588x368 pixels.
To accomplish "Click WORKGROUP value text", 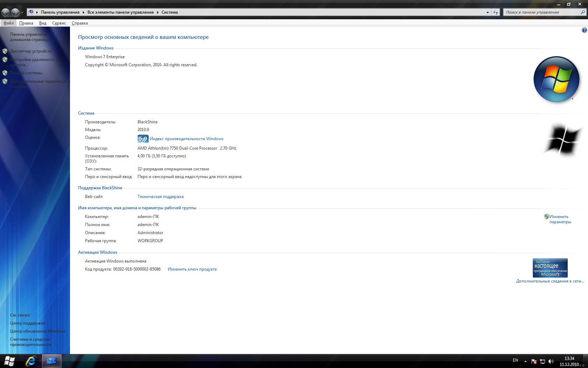I will 150,241.
